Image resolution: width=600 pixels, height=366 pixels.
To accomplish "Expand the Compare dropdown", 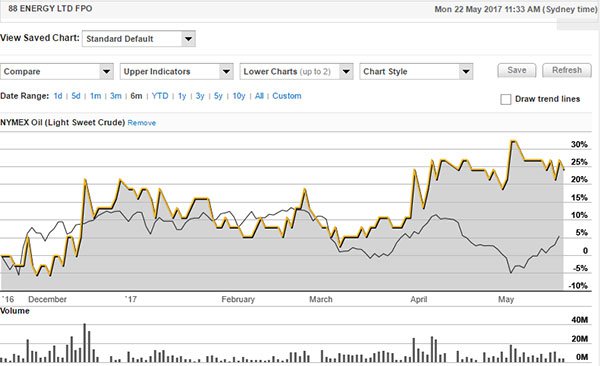I will coord(57,72).
